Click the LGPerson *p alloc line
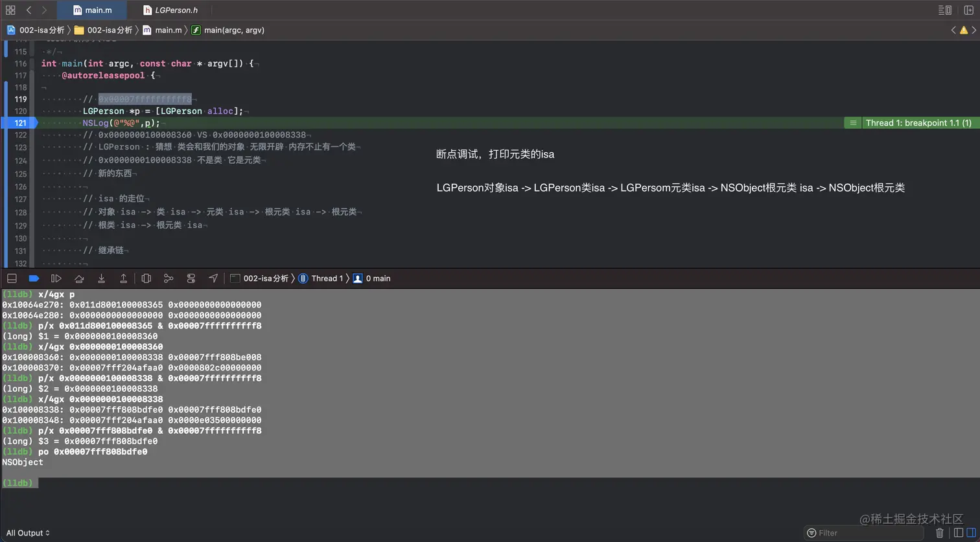The height and width of the screenshot is (542, 980). pyautogui.click(x=163, y=111)
